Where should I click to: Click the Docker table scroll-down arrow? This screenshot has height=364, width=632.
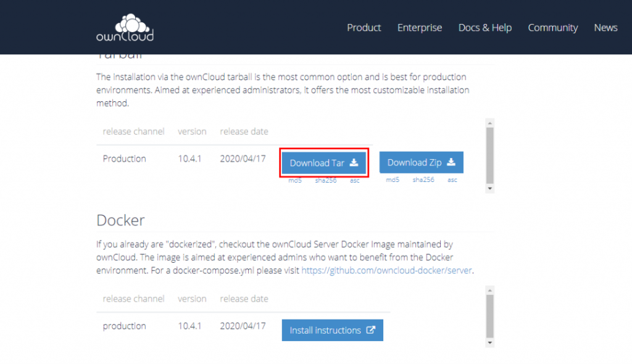point(490,342)
